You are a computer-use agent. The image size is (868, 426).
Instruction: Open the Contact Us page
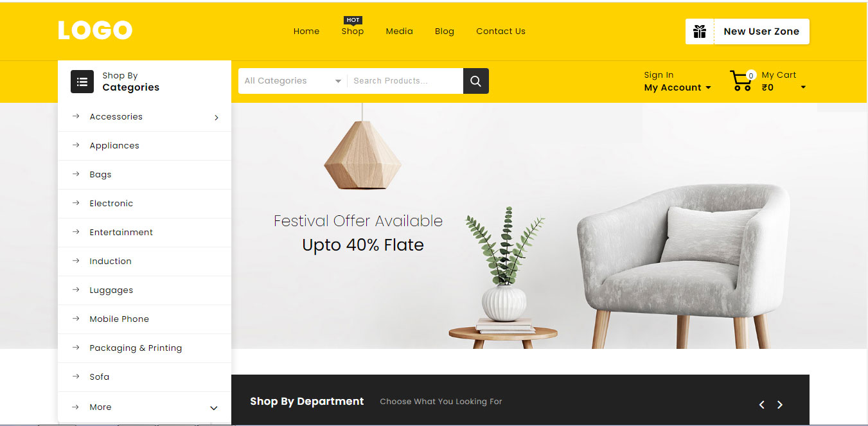[x=500, y=31]
